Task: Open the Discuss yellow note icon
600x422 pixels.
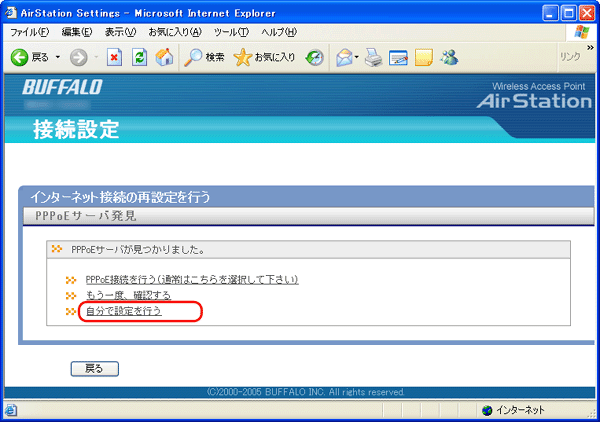Action: (x=424, y=57)
